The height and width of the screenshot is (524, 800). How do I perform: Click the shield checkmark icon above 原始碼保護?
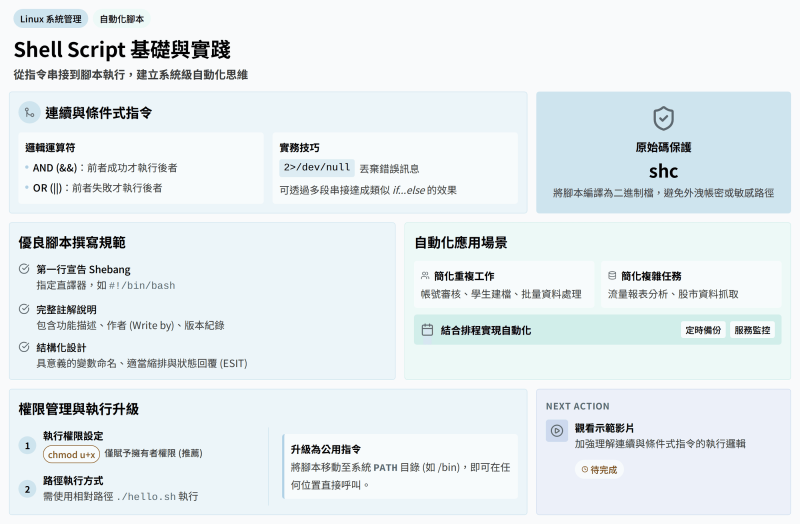663,118
